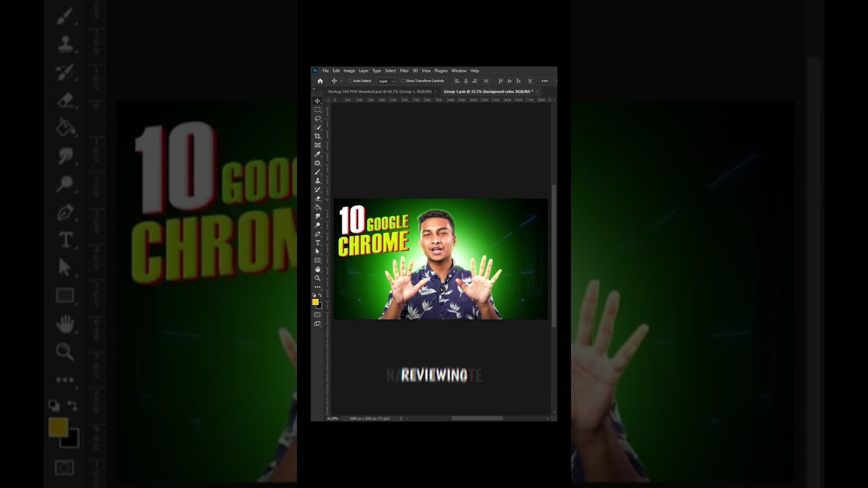
Task: Click the options bar three-dots more button
Action: 545,81
